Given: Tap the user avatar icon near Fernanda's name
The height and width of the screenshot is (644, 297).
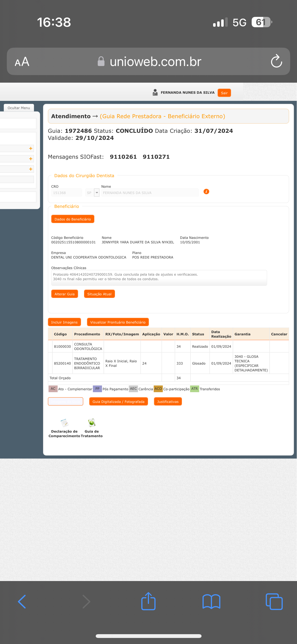Looking at the screenshot, I should (155, 92).
